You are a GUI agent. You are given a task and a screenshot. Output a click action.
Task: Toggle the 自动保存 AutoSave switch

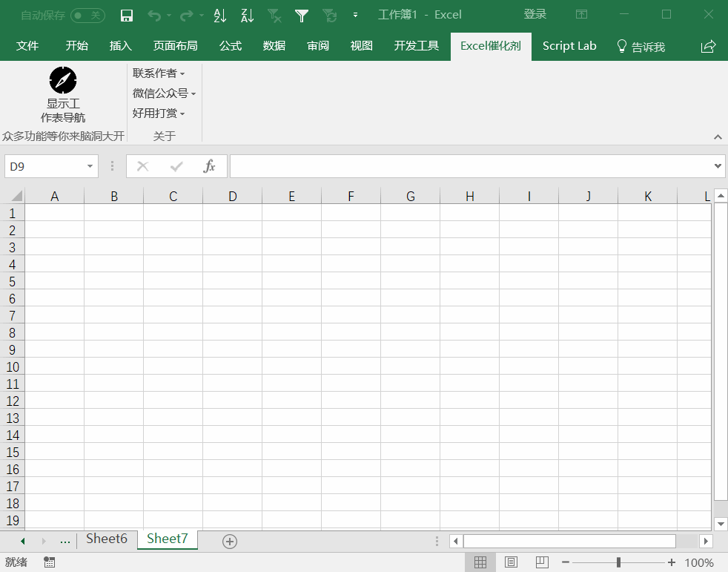tap(87, 16)
